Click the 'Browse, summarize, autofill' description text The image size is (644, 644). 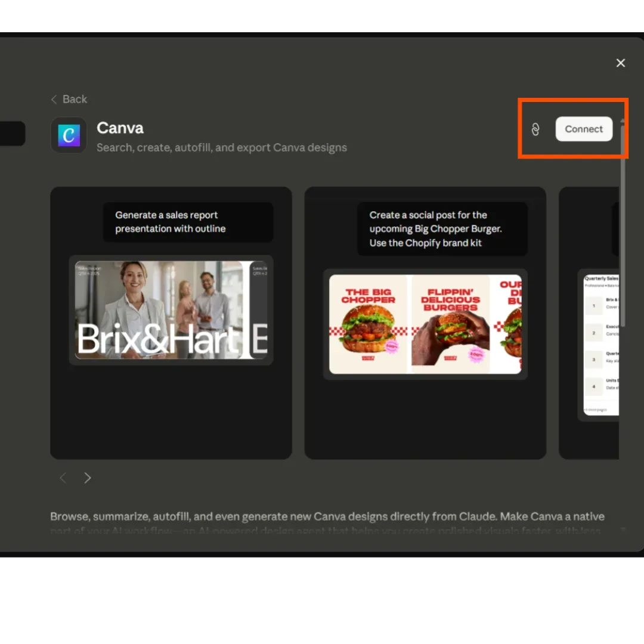[327, 516]
